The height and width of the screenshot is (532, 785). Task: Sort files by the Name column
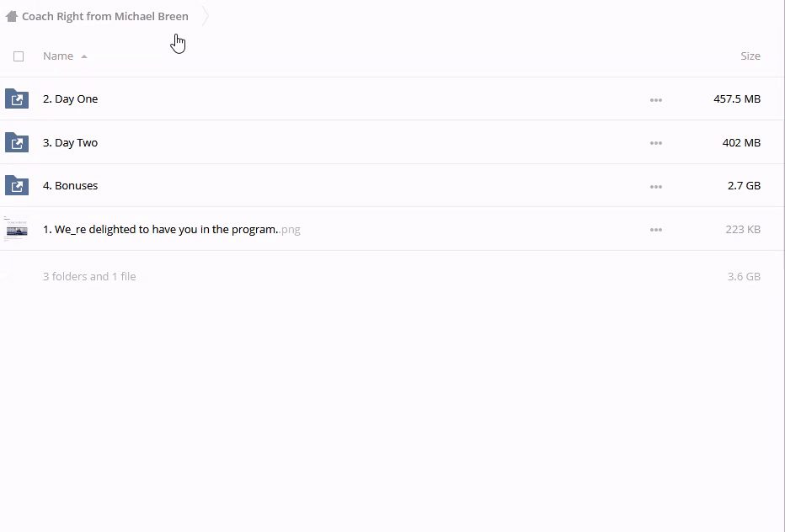[58, 56]
